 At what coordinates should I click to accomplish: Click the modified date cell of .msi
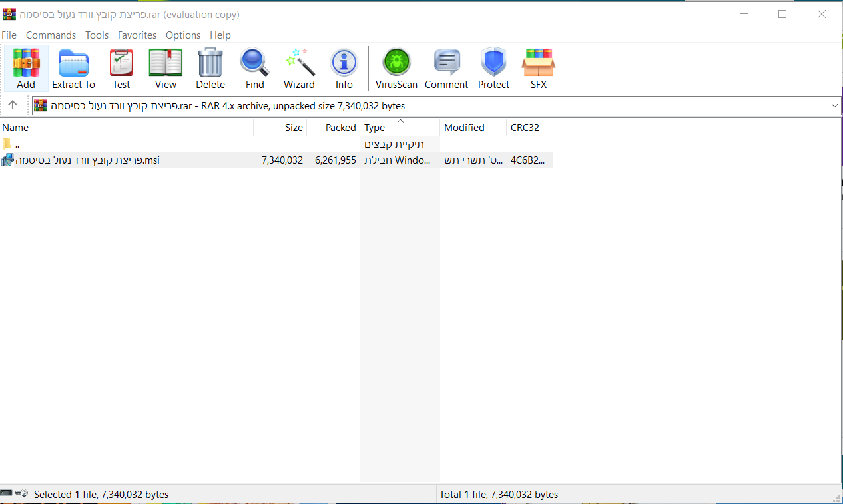(x=473, y=160)
